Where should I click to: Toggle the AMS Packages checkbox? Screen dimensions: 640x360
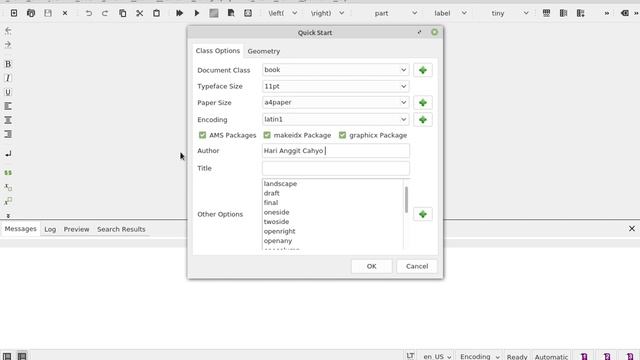(202, 135)
